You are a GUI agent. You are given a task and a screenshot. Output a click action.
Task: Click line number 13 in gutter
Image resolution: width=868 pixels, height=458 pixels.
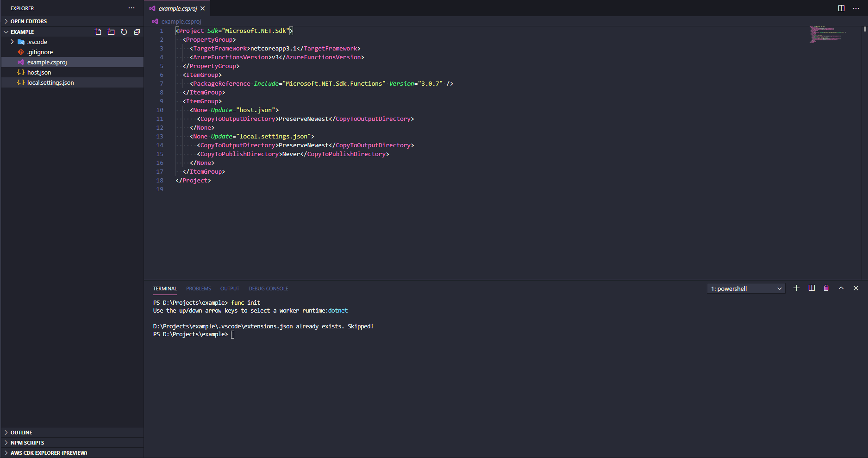160,137
